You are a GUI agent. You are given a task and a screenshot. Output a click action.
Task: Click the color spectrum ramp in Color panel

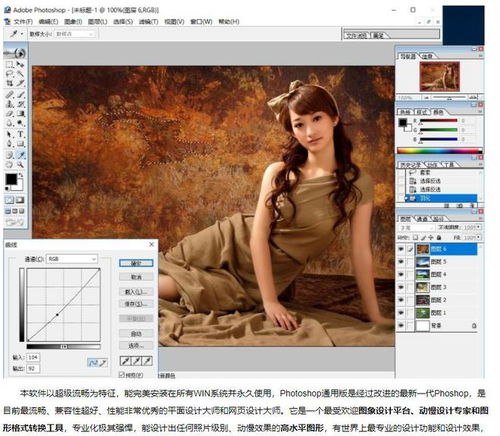439,151
